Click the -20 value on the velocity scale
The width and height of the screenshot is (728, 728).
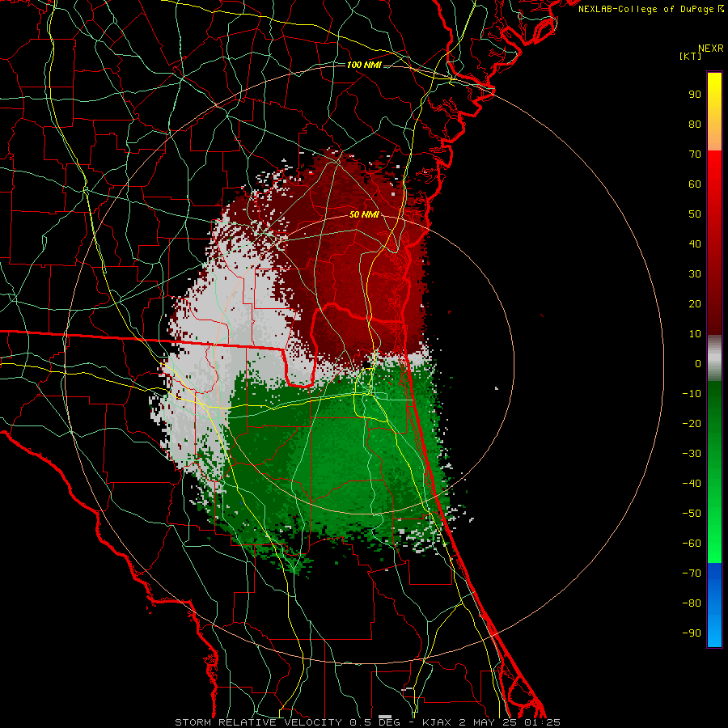[x=692, y=424]
